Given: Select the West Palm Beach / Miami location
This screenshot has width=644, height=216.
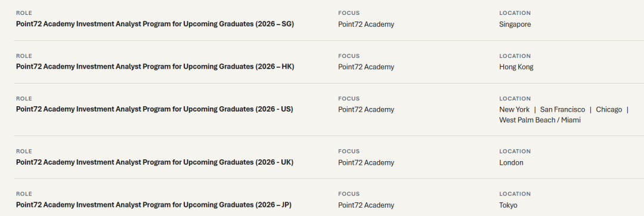Looking at the screenshot, I should point(540,120).
